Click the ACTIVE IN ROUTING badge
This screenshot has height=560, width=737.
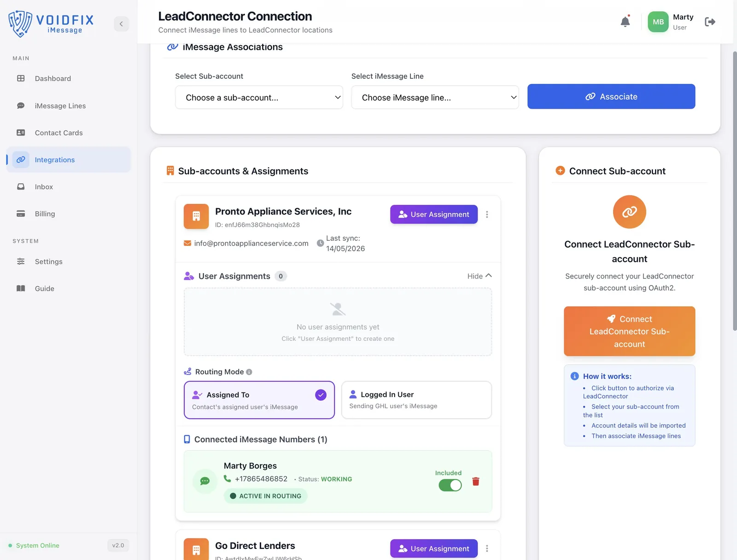coord(265,496)
